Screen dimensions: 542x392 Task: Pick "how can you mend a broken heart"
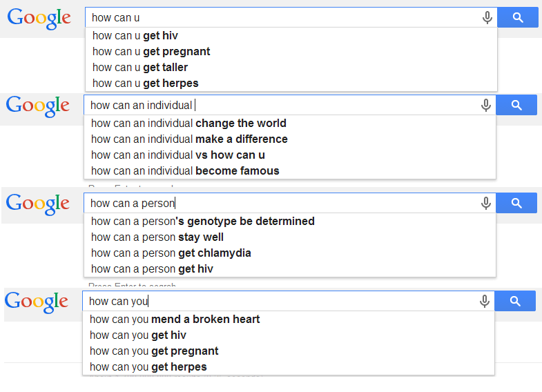coord(175,319)
